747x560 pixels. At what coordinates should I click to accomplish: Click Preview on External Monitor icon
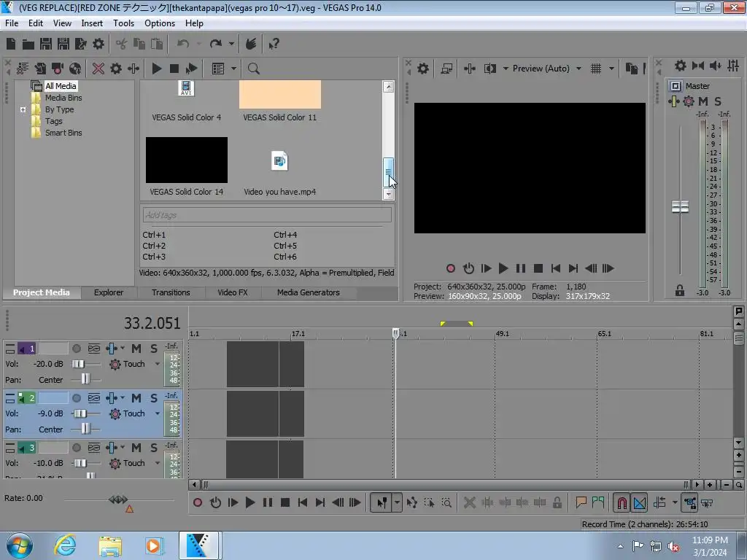(446, 69)
